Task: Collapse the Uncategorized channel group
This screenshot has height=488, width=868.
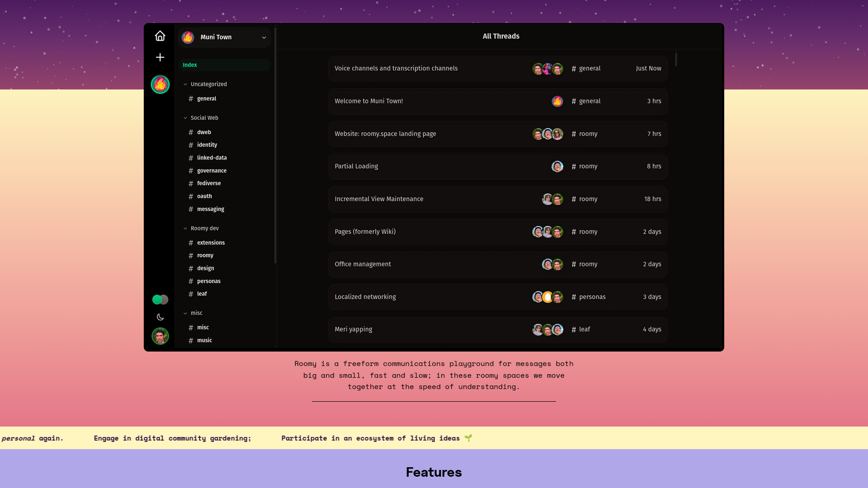Action: [x=185, y=84]
